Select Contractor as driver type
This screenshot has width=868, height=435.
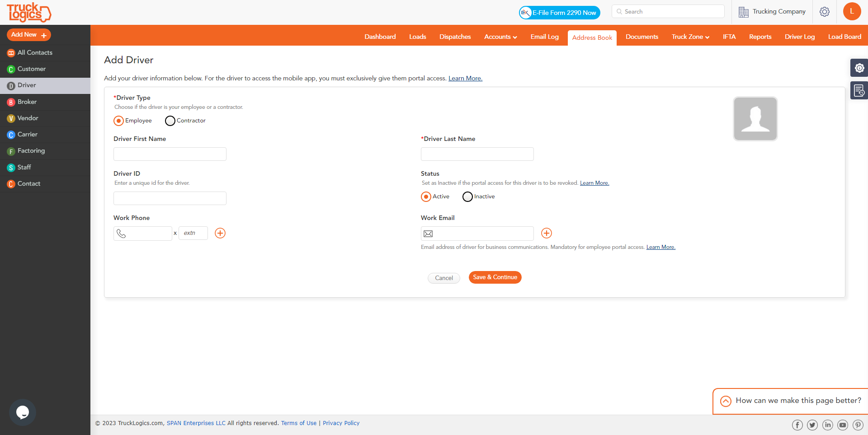click(170, 121)
